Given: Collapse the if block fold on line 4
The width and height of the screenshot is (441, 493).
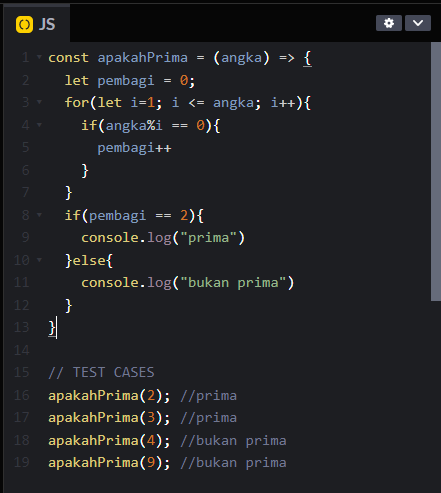Looking at the screenshot, I should coord(39,125).
